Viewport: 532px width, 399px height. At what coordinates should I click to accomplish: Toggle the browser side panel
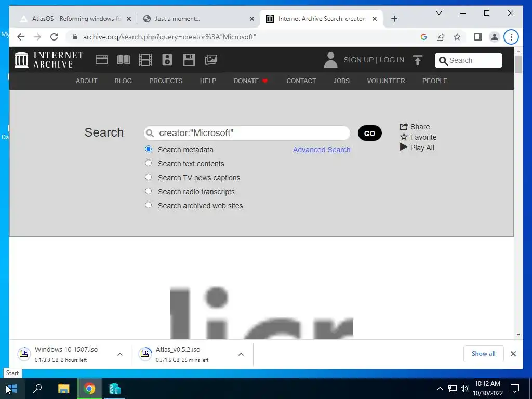[x=478, y=37]
